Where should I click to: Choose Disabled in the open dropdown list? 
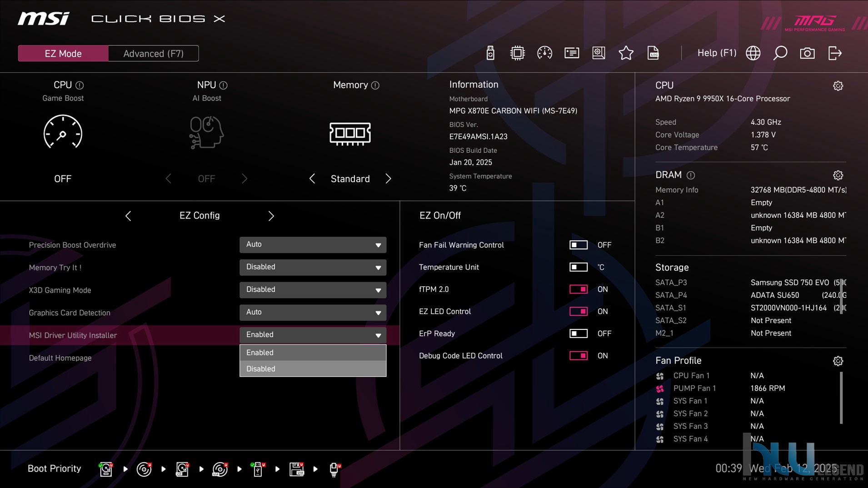[x=313, y=369]
